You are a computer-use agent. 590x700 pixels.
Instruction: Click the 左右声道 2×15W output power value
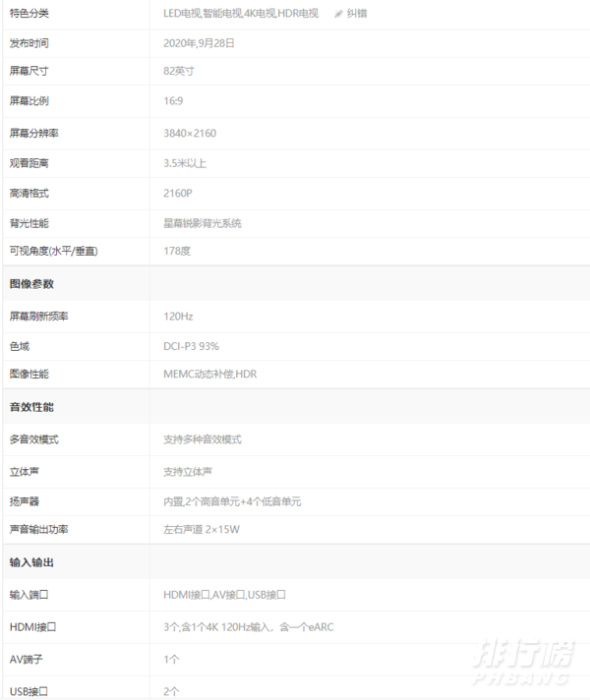(202, 530)
